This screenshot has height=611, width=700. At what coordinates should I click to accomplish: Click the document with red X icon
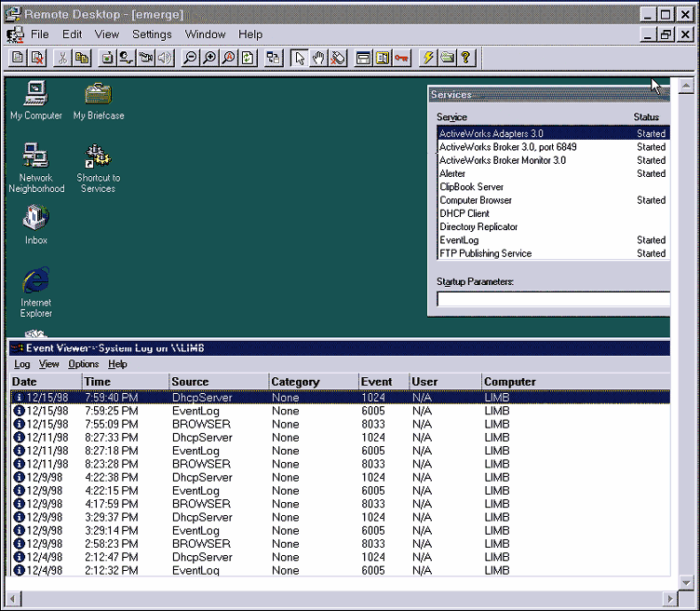37,58
